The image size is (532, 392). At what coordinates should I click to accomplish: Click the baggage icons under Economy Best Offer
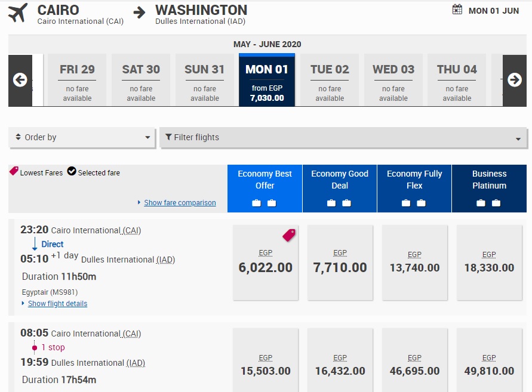[264, 203]
